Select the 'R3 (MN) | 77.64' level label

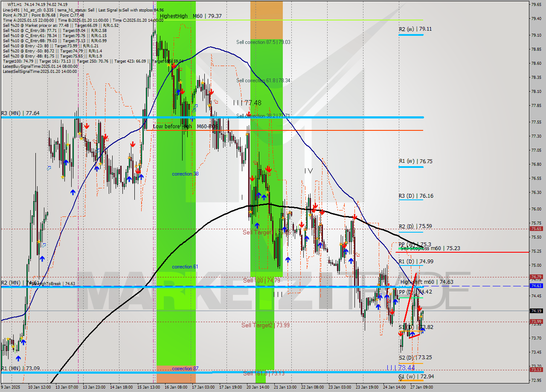tap(20, 113)
